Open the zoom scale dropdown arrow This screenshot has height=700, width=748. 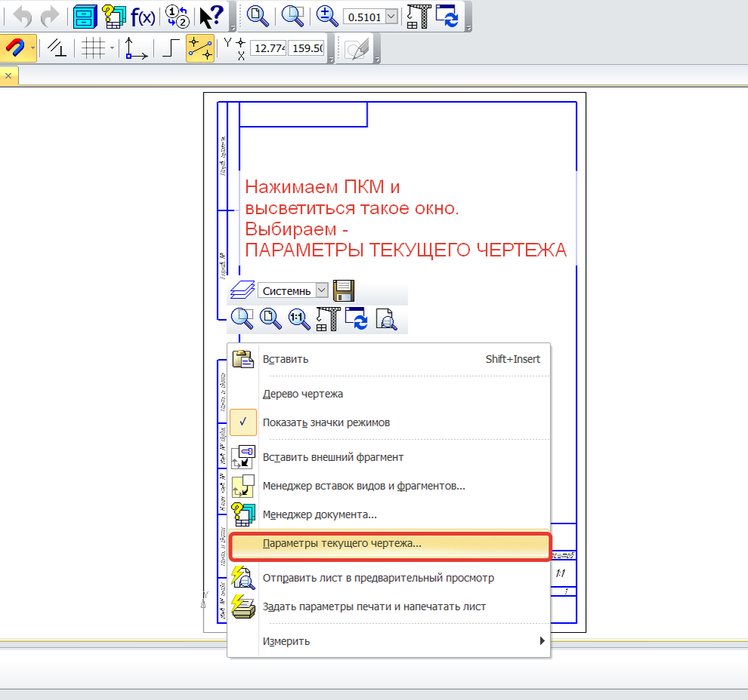click(x=391, y=17)
